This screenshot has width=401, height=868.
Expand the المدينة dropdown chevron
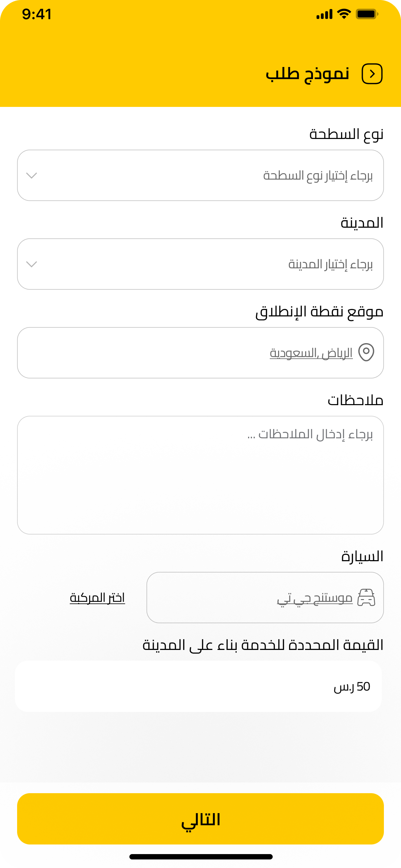click(x=32, y=264)
